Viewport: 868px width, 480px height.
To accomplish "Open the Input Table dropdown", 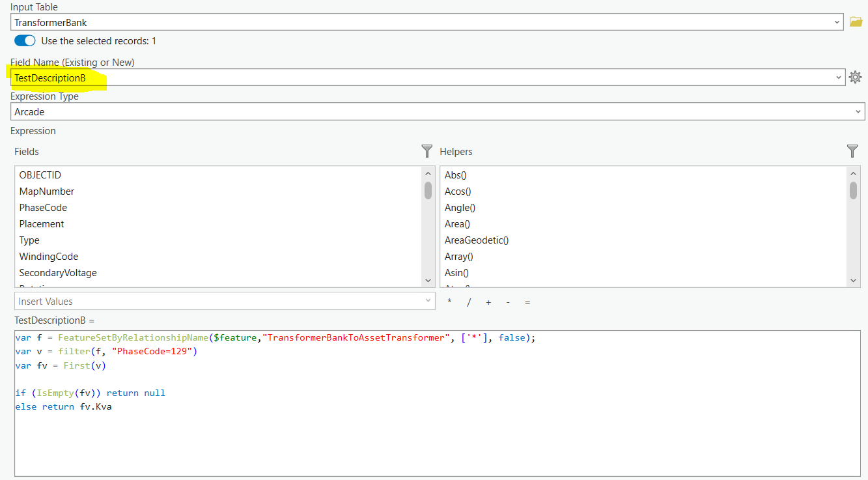I will coord(839,21).
